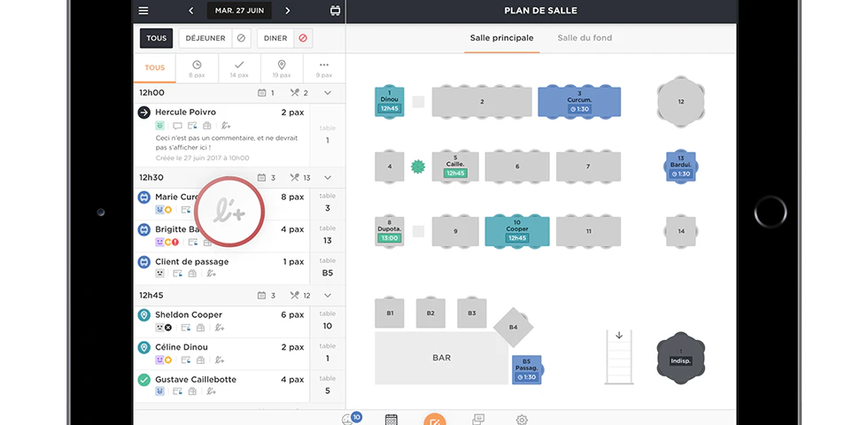Open Sheldon Cooper reservation name
Image resolution: width=868 pixels, height=425 pixels.
pos(189,315)
